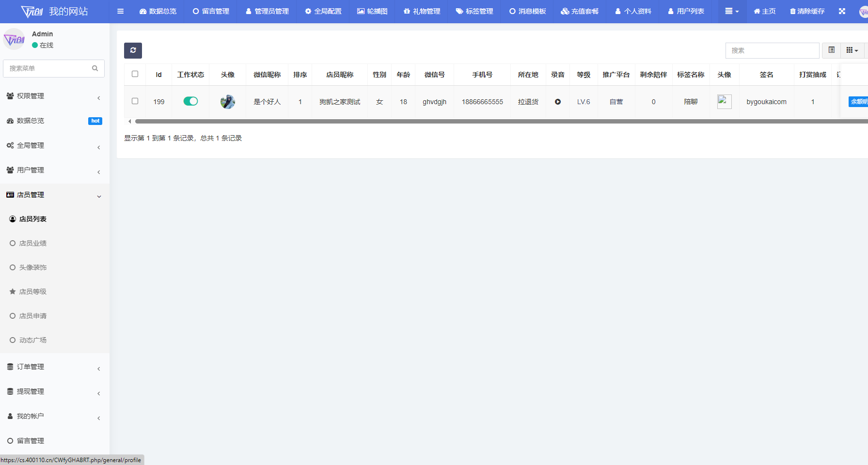The image size is (868, 465).
Task: Click the fullscreen icon in top bar
Action: pos(842,11)
